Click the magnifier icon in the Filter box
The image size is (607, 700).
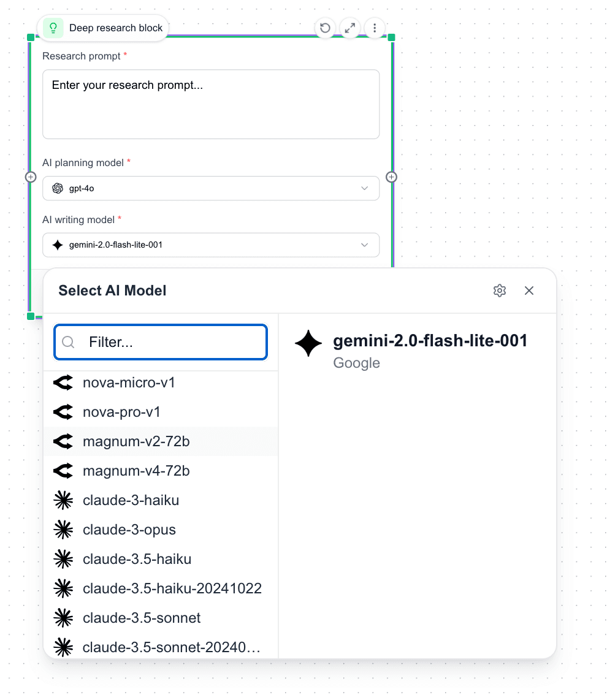(68, 342)
